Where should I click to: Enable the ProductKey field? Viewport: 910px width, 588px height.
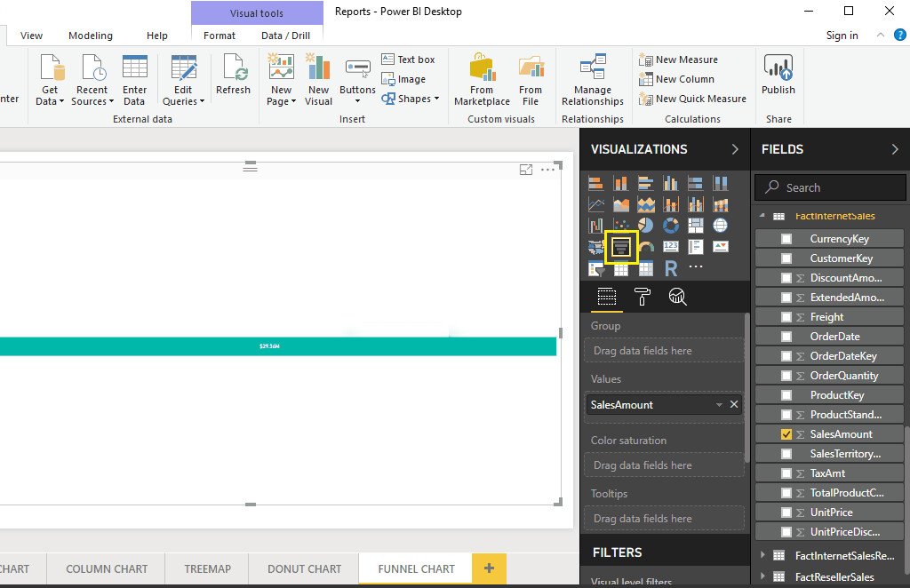pos(786,395)
